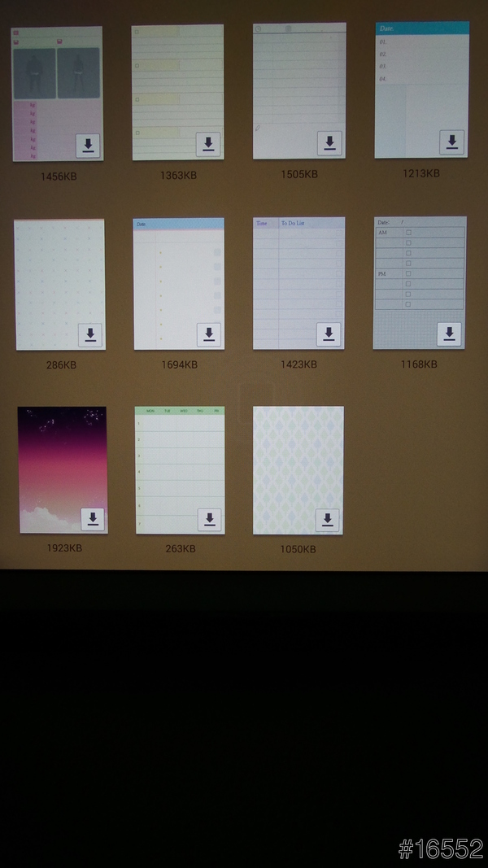Viewport: 488px width, 868px height.
Task: Select the 286KB size label
Action: (x=61, y=365)
